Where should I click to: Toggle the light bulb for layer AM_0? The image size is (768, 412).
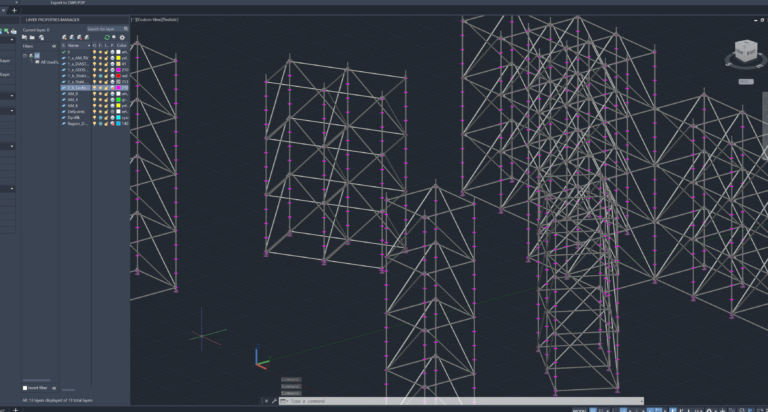(x=95, y=94)
